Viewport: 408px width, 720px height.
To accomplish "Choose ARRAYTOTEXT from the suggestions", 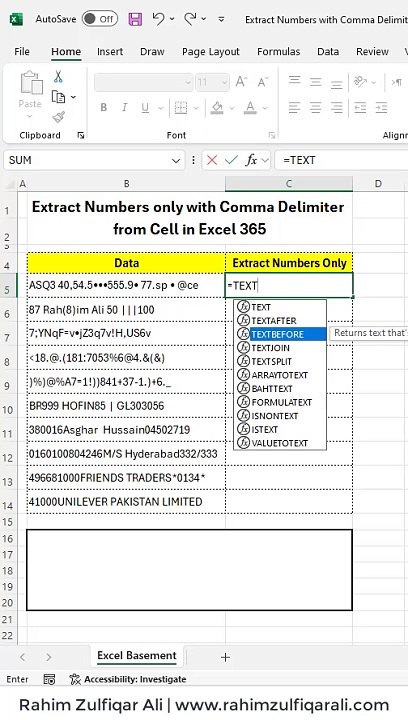I will [280, 375].
